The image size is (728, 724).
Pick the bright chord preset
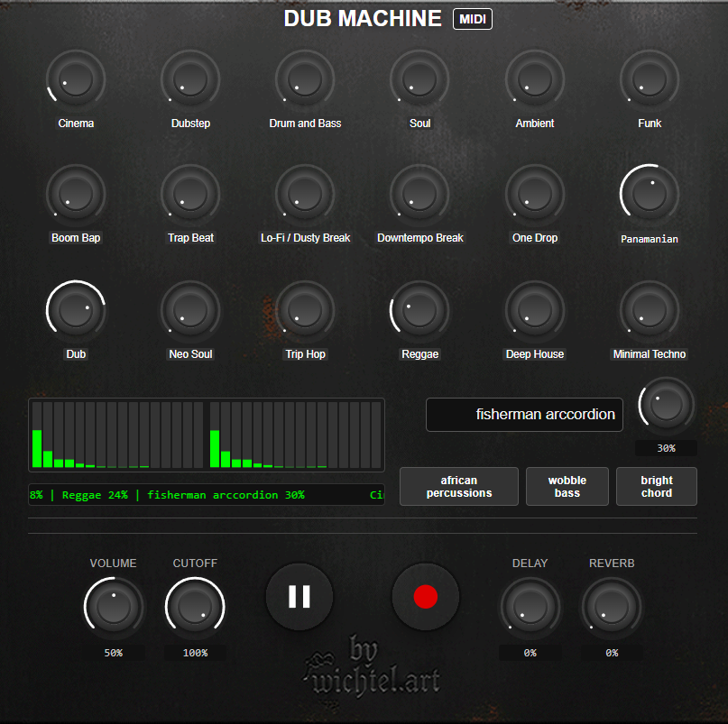pyautogui.click(x=656, y=487)
